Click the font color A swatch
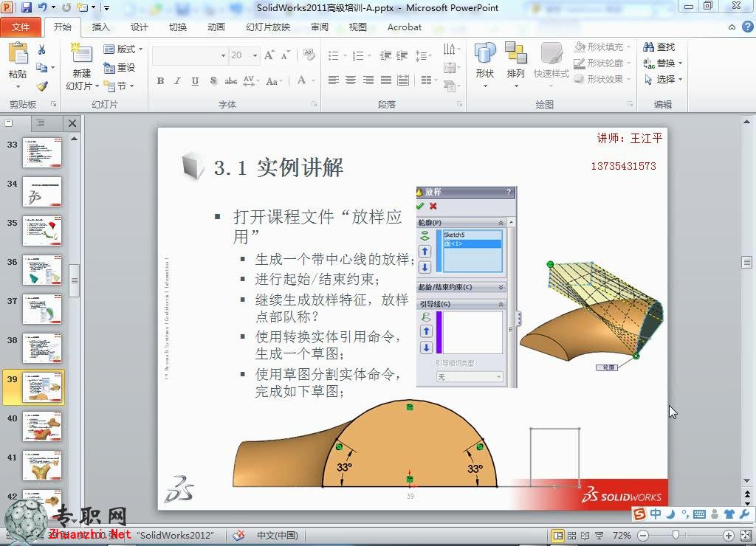Viewport: 756px width, 546px height. coord(302,80)
